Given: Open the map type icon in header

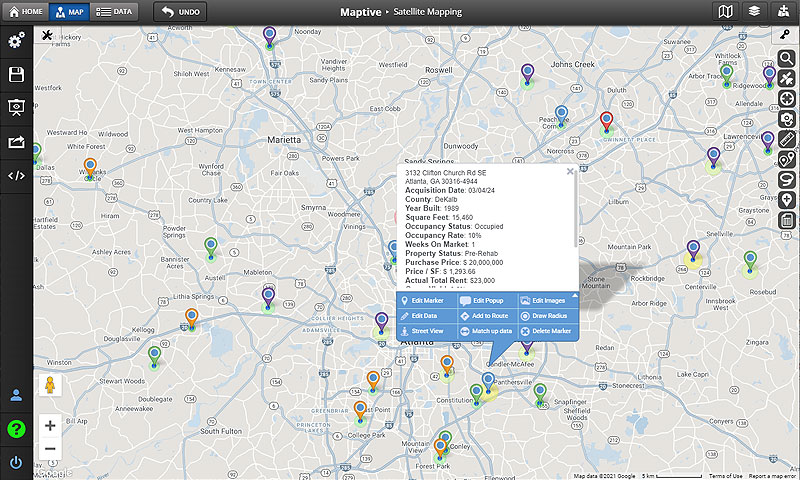Looking at the screenshot, I should pyautogui.click(x=726, y=11).
